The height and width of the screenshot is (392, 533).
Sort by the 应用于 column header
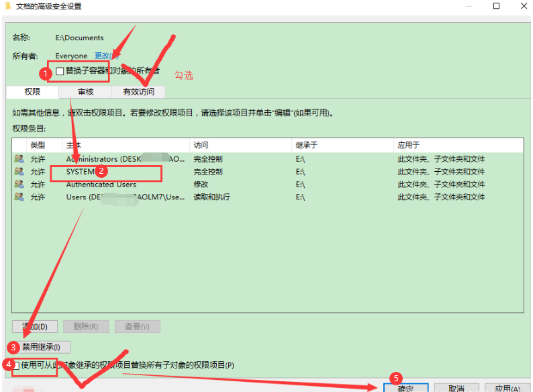pos(458,145)
